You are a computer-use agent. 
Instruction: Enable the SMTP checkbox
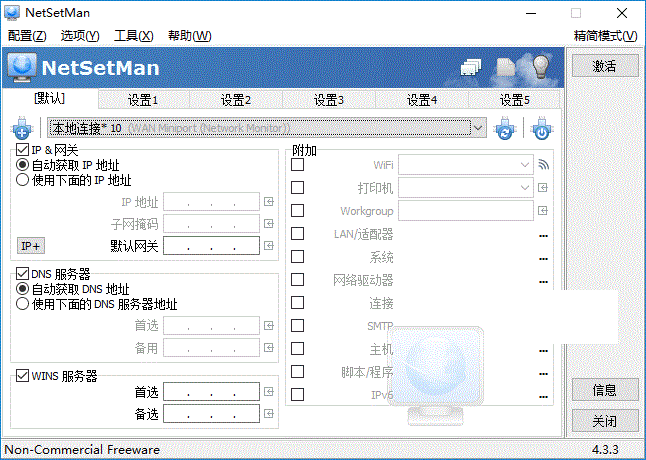click(297, 326)
